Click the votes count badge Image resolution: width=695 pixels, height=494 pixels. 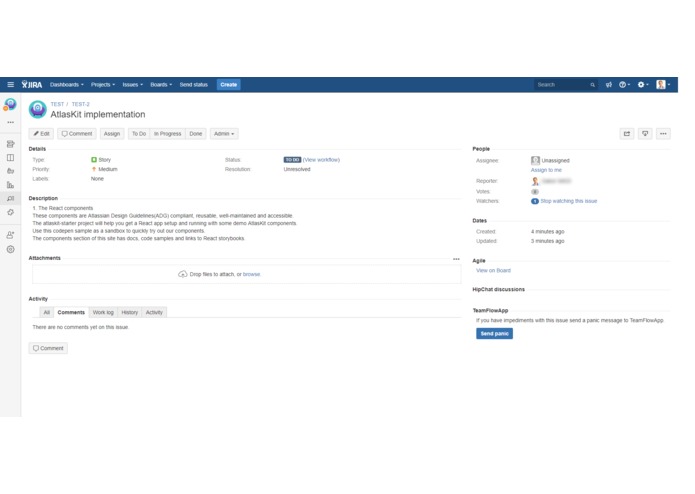tap(535, 192)
